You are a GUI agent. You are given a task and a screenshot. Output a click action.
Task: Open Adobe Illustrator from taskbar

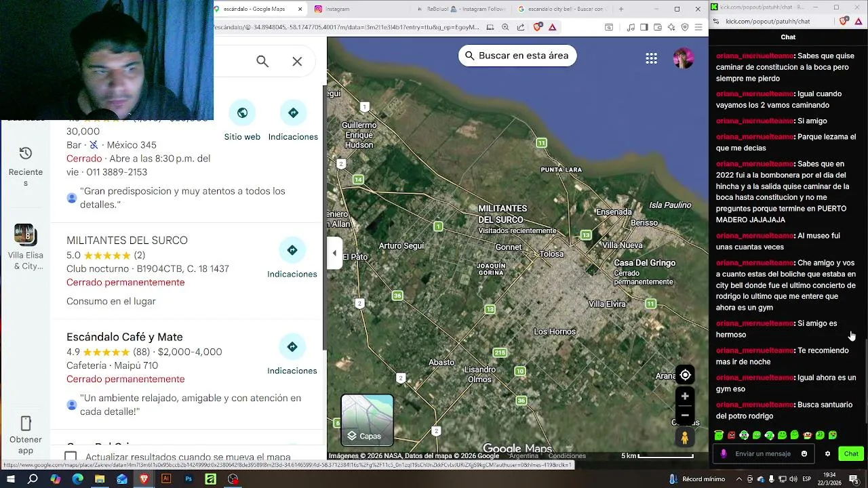tap(166, 479)
